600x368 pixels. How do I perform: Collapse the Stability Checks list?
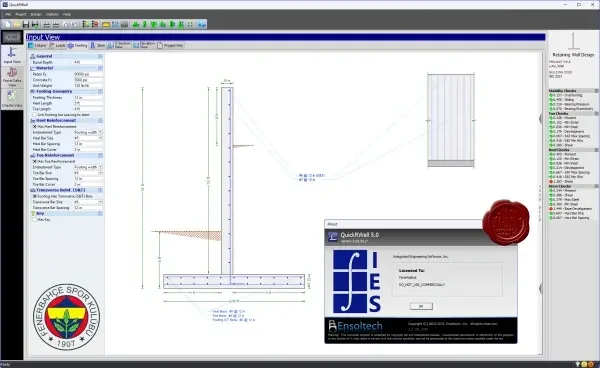596,91
